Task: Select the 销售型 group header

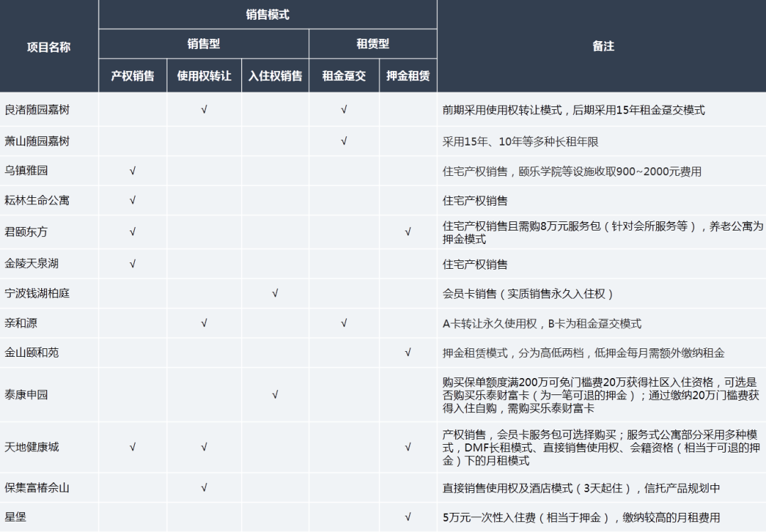Action: point(204,44)
